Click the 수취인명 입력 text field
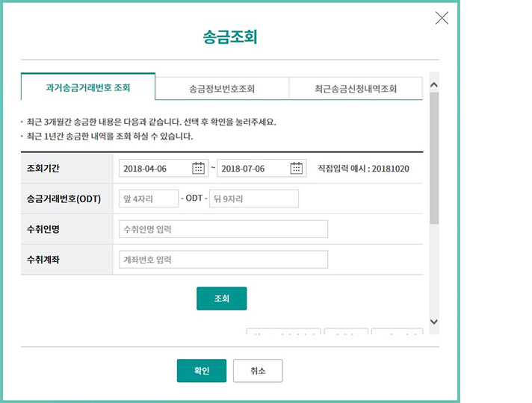 pyautogui.click(x=223, y=229)
